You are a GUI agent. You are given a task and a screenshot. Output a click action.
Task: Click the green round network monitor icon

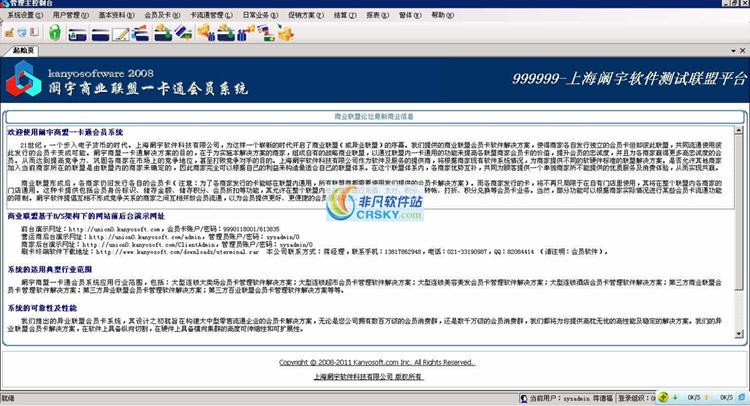pyautogui.click(x=663, y=397)
